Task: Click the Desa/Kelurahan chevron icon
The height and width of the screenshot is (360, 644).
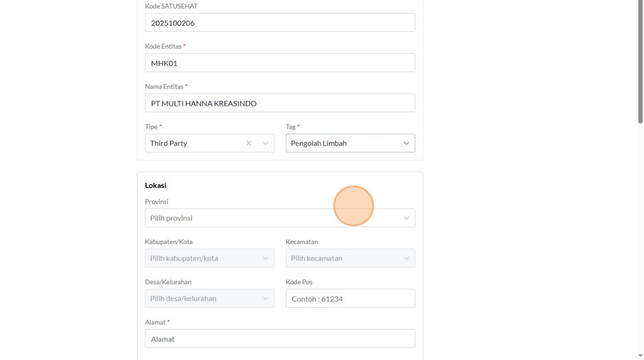Action: [x=266, y=298]
